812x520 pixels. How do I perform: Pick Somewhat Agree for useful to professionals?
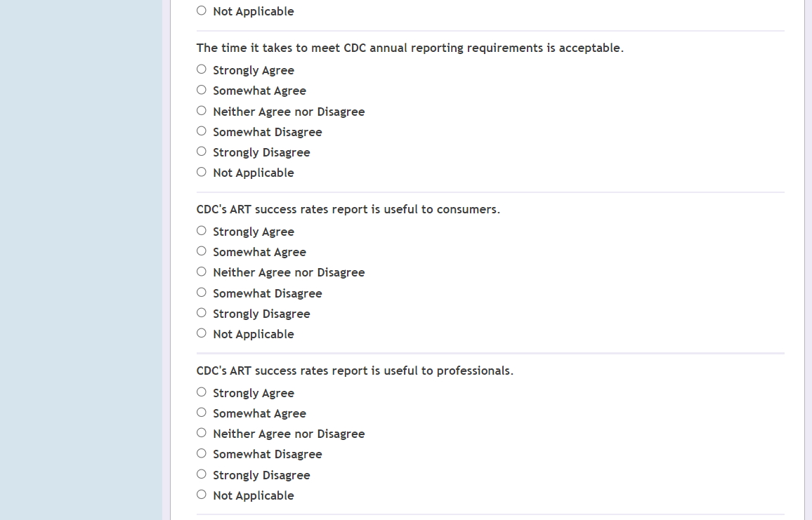pyautogui.click(x=202, y=413)
